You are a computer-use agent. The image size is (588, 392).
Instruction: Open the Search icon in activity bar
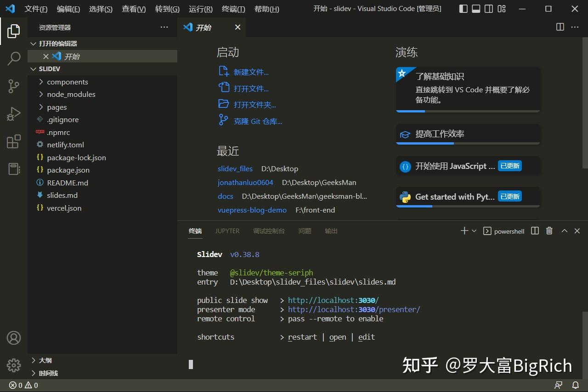pos(13,58)
